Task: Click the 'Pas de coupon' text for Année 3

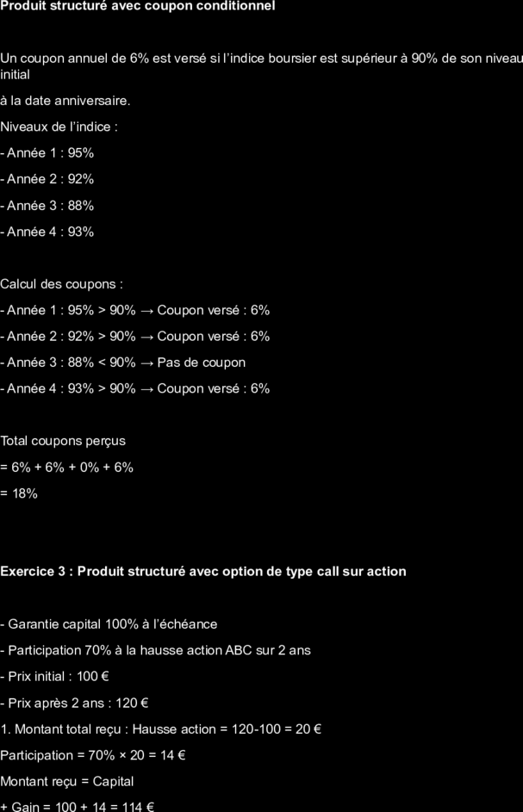Action: click(201, 363)
